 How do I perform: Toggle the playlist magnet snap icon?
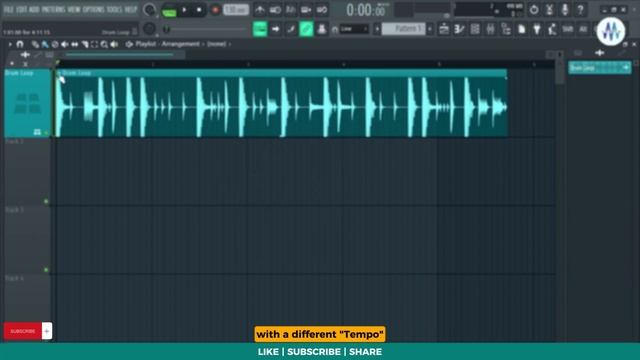(x=20, y=44)
